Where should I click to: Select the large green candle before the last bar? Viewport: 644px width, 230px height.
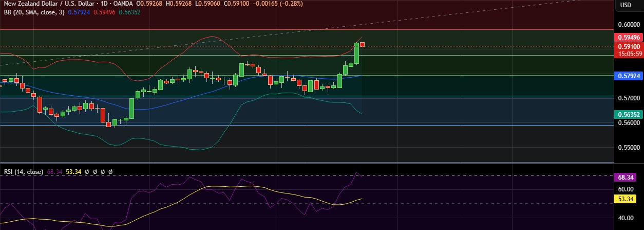click(x=356, y=54)
